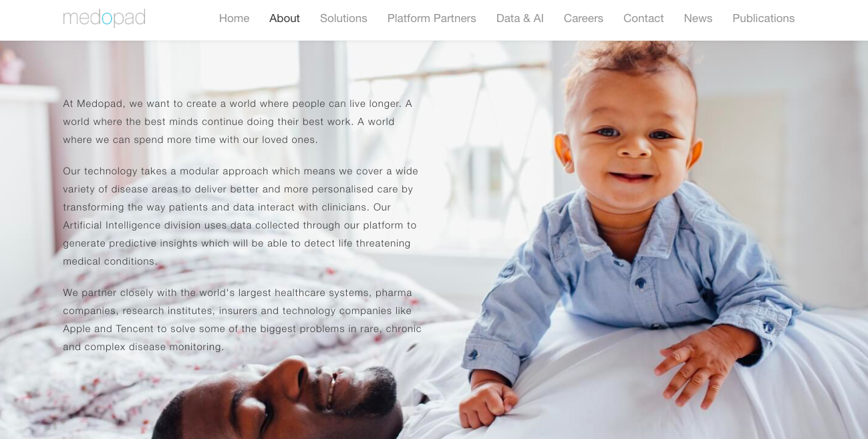
Task: Open the News section
Action: [x=698, y=18]
